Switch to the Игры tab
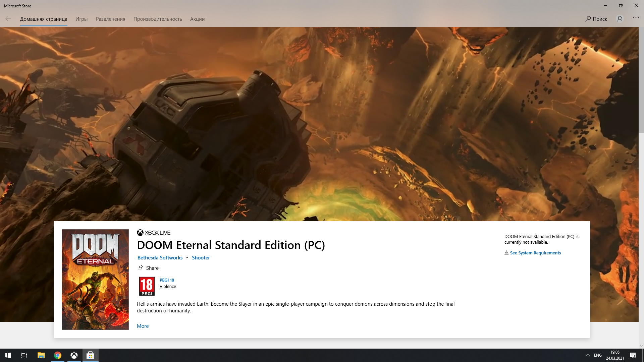The width and height of the screenshot is (644, 362). [82, 19]
